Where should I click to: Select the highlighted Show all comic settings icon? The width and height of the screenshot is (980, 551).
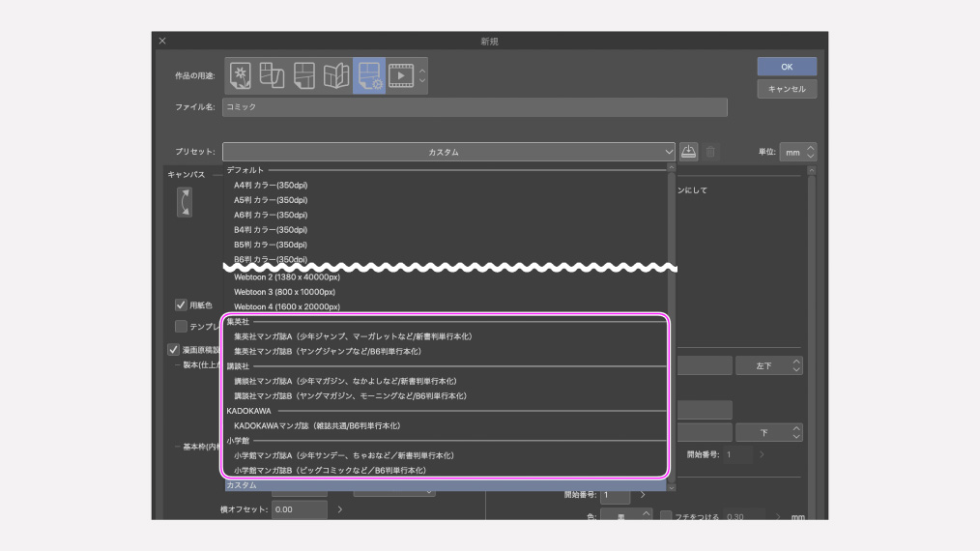(x=368, y=74)
